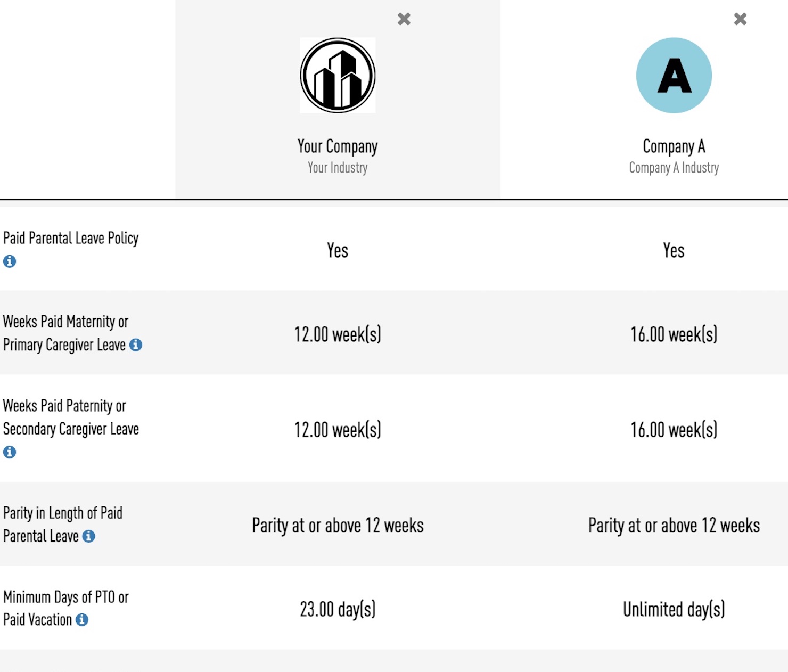
Task: Click Company A's Unlimited day(s) value
Action: (674, 609)
